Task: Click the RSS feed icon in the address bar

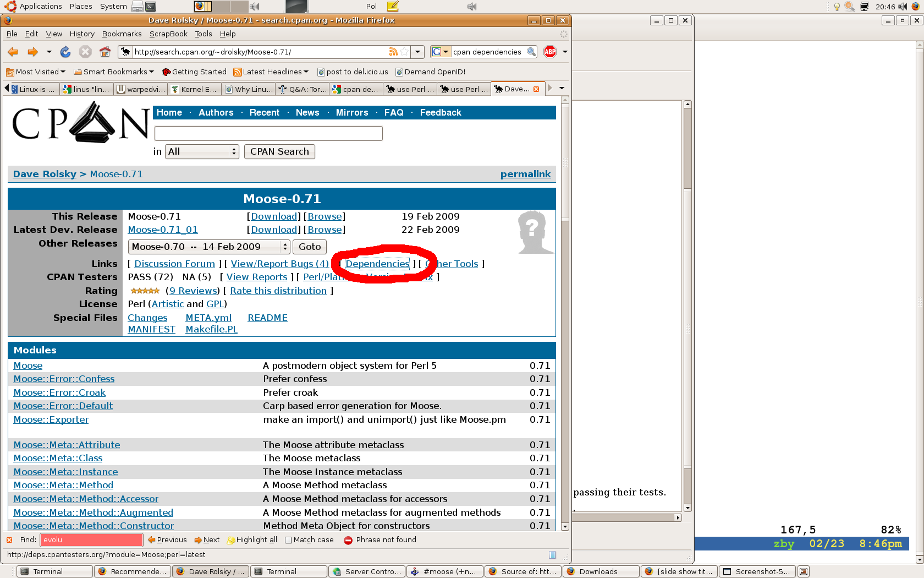Action: (x=393, y=52)
